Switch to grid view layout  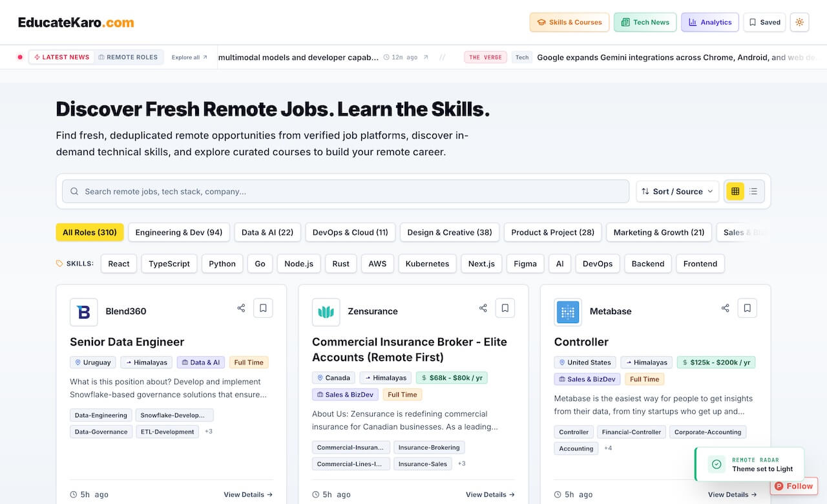[735, 191]
